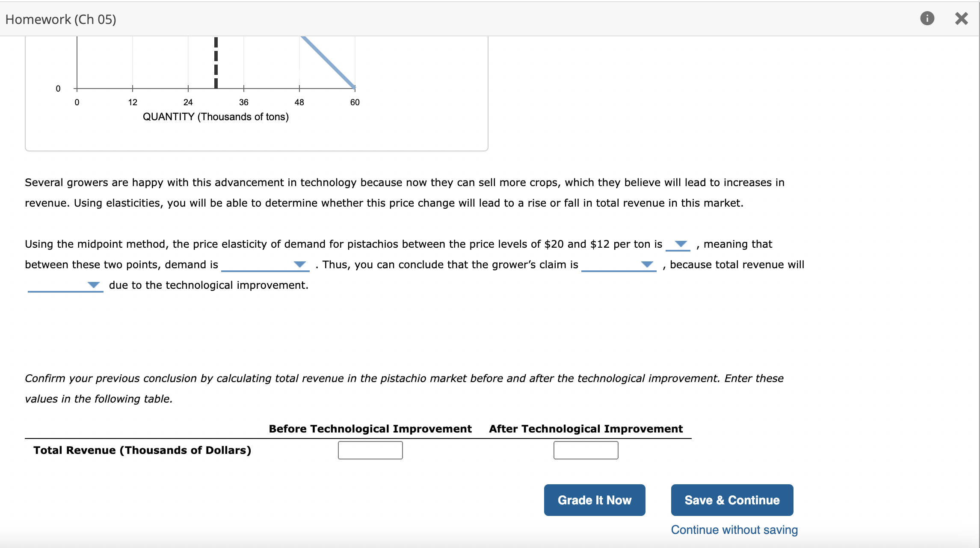
Task: Click the QUANTITY axis label
Action: [x=216, y=116]
